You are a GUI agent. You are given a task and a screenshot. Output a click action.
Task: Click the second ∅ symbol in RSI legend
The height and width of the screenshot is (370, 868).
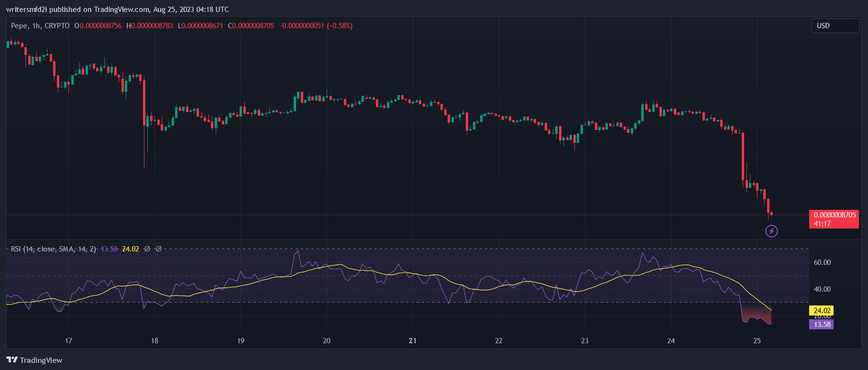pos(159,249)
